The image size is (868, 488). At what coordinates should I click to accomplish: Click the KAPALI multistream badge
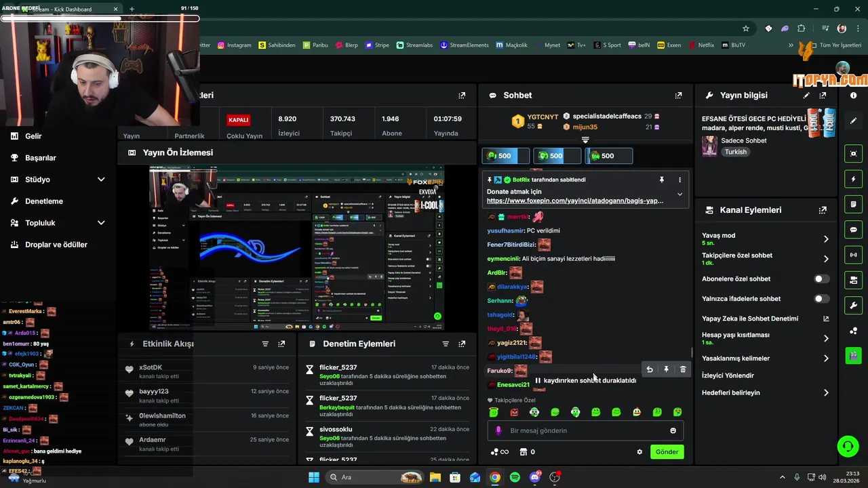tap(239, 120)
